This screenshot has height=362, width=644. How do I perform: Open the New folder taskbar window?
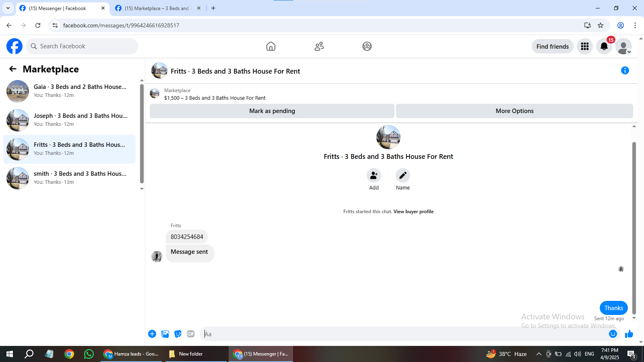tap(196, 354)
